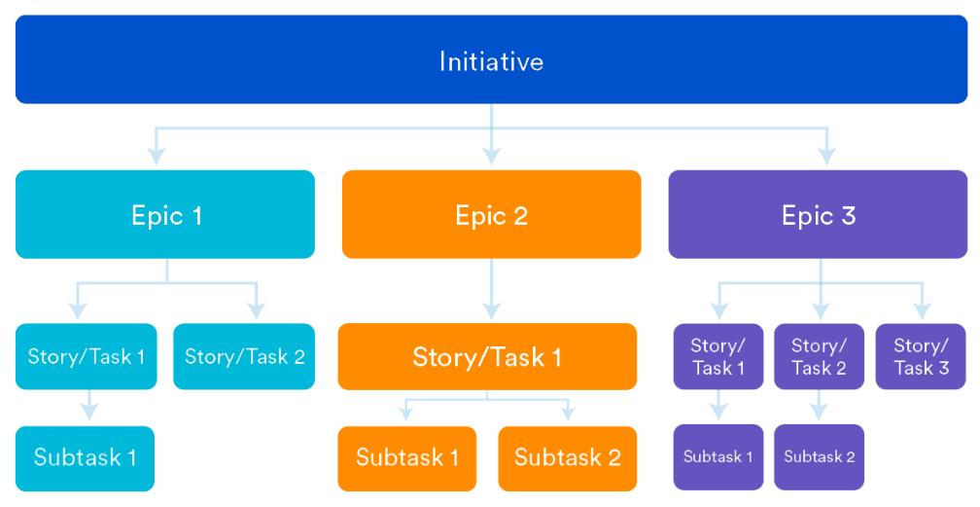Select the purple Epic 3 box

[x=818, y=214]
